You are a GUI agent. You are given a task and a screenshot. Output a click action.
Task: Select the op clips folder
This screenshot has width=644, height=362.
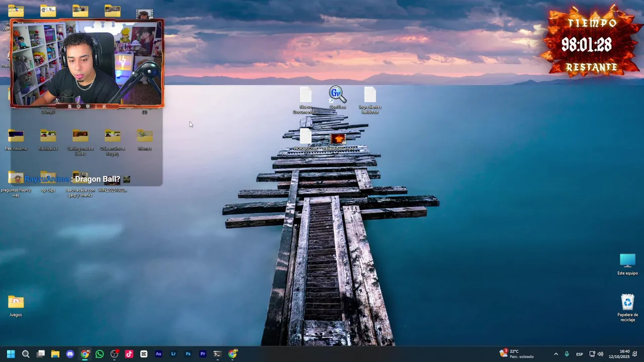pos(48,182)
